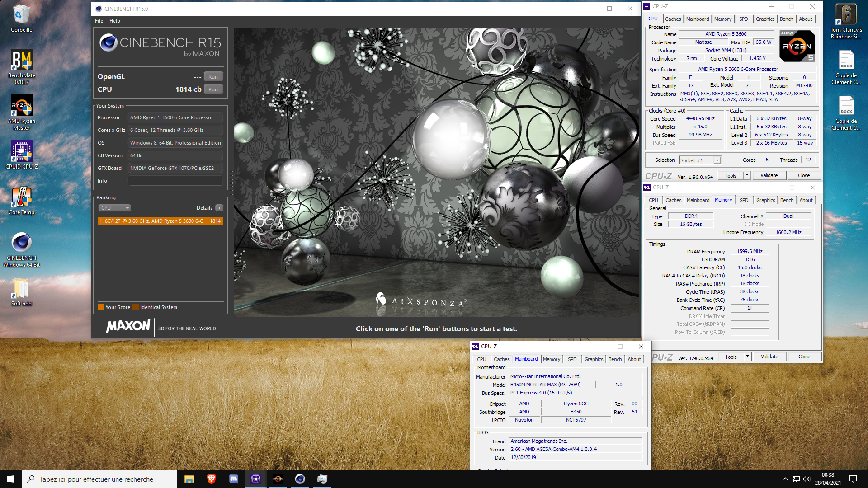Screen dimensions: 868x488
Task: Open the lower Copie de Clément docx file
Action: pyautogui.click(x=846, y=113)
